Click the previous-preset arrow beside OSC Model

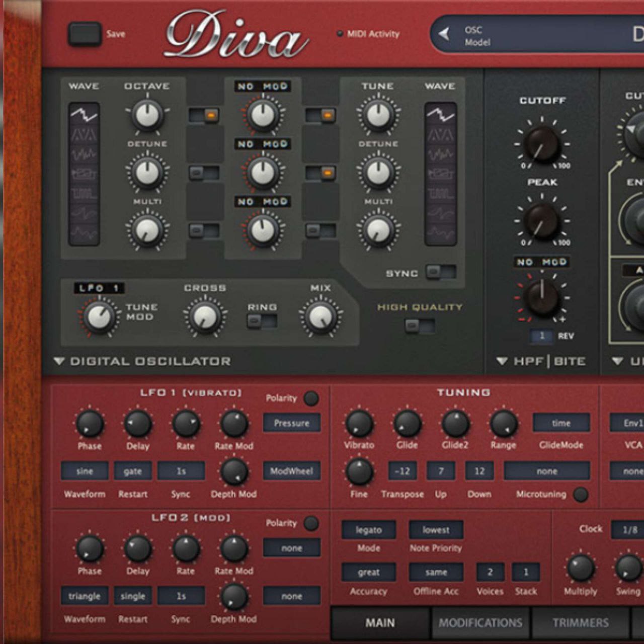tap(444, 34)
